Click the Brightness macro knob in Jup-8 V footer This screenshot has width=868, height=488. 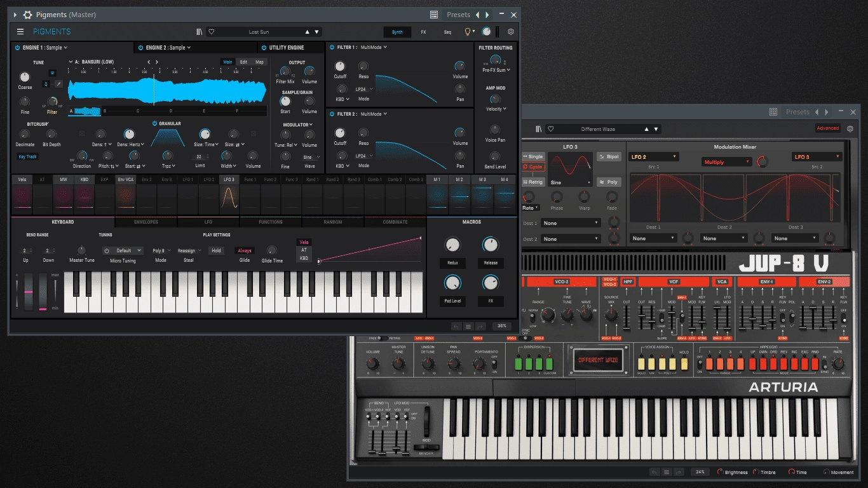721,472
